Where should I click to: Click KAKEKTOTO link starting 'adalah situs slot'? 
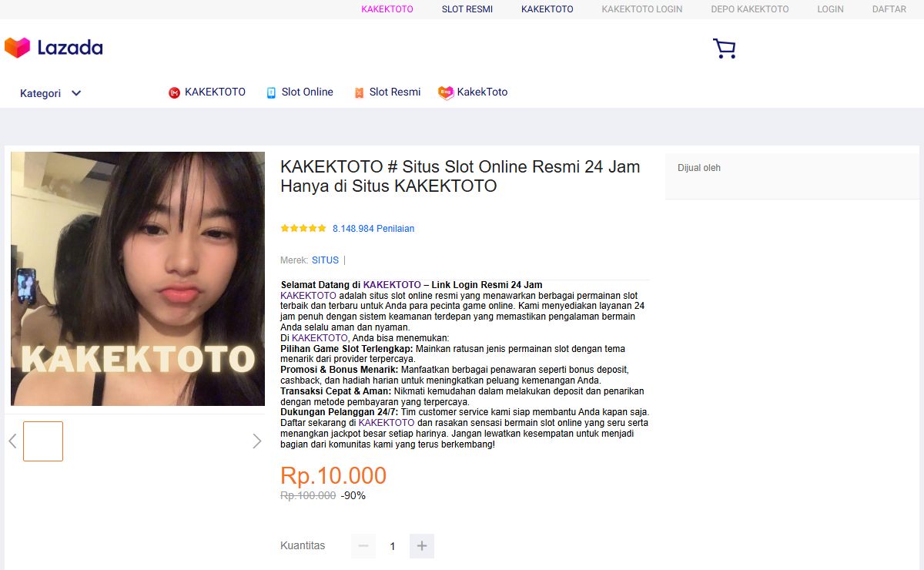pyautogui.click(x=308, y=296)
